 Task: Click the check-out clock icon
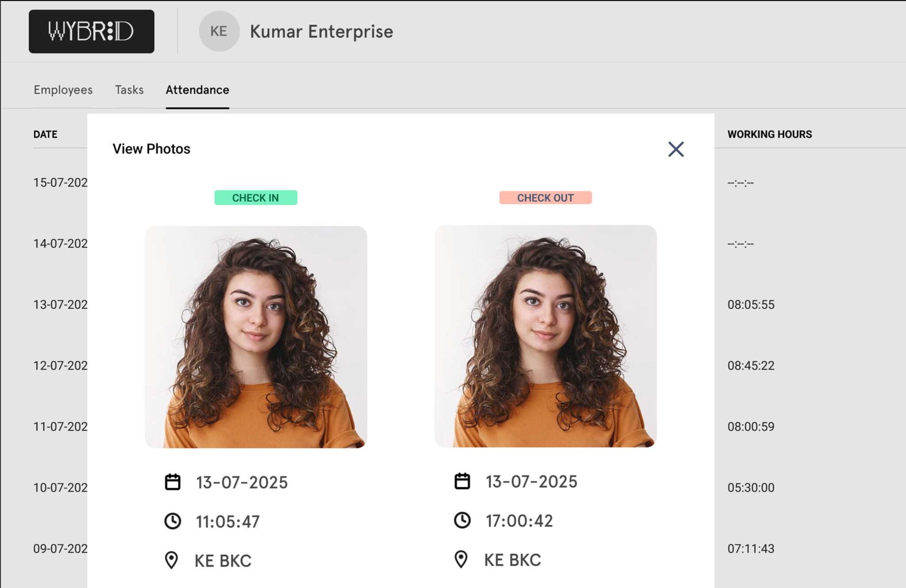pyautogui.click(x=462, y=520)
